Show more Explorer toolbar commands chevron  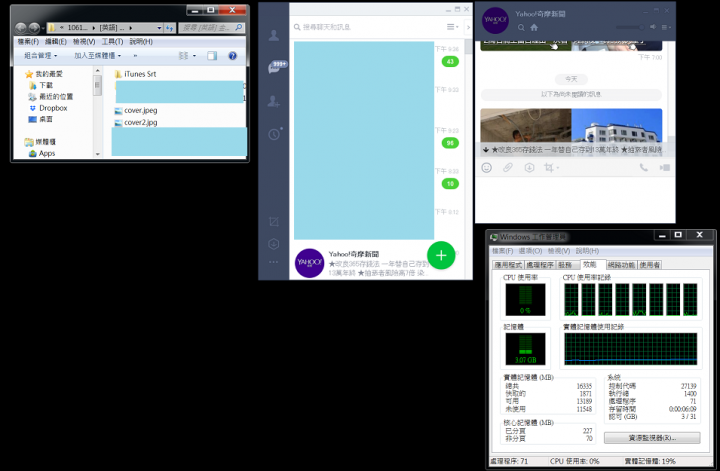135,56
